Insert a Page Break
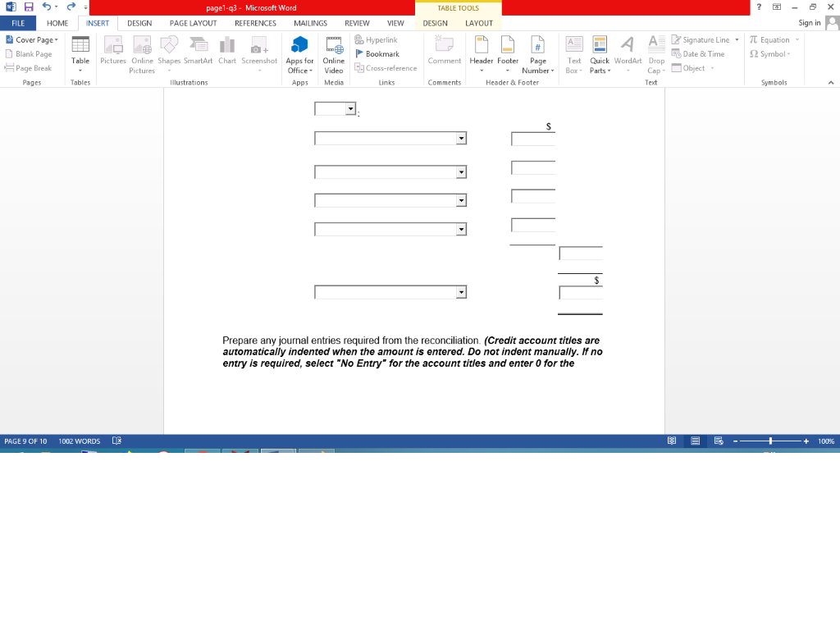 [x=29, y=68]
